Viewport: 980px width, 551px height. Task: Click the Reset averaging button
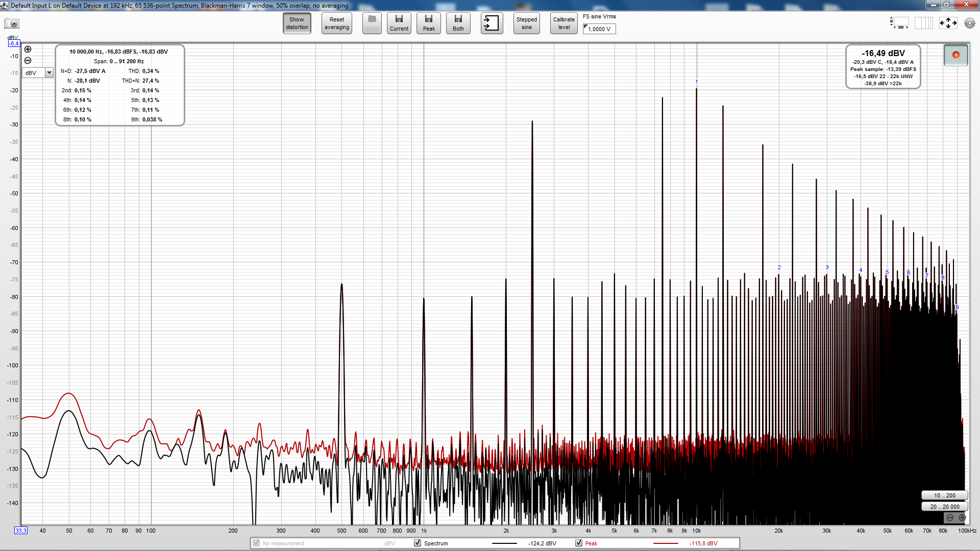[x=337, y=23]
